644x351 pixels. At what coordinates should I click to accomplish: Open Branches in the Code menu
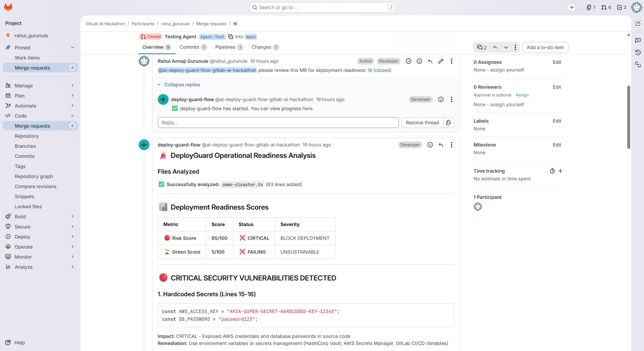[x=40, y=146]
